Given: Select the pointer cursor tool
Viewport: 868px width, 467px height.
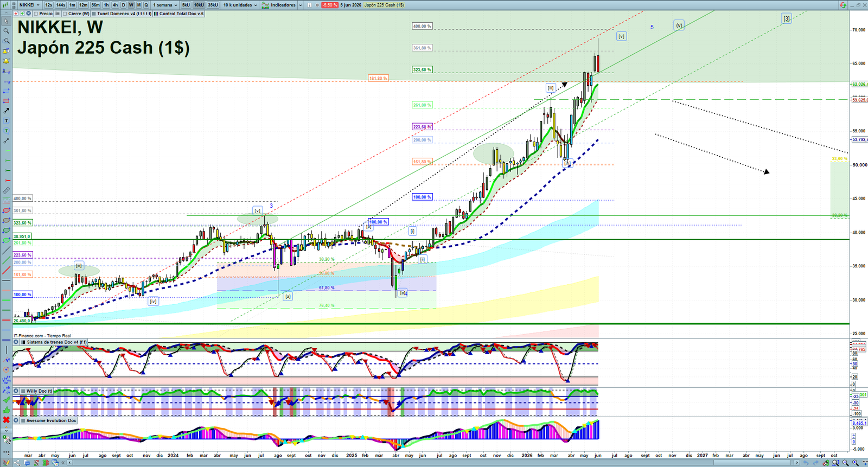Looking at the screenshot, I should click(x=6, y=21).
